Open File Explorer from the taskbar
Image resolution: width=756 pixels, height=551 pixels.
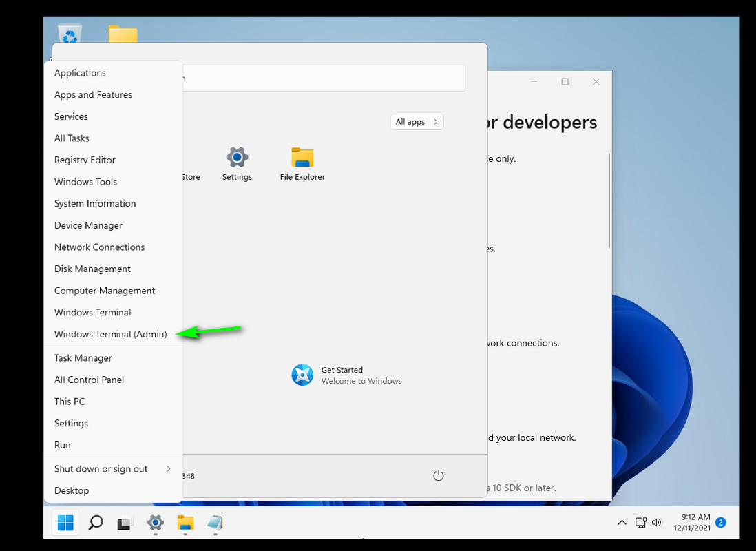coord(185,523)
